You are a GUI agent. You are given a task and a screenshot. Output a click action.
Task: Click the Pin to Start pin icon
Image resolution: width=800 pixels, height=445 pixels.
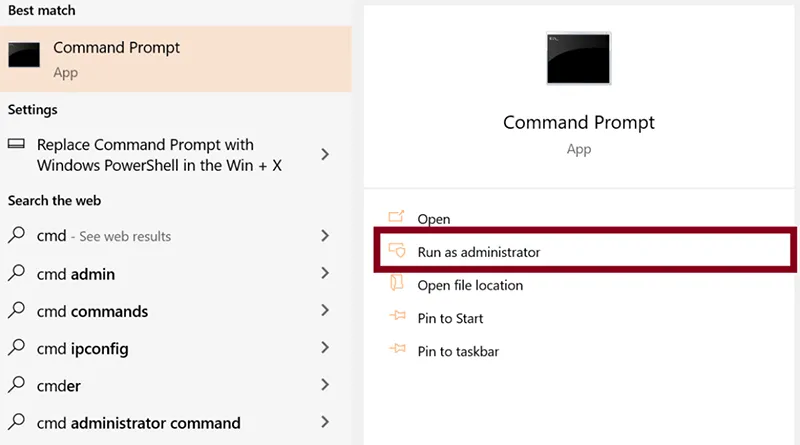point(396,318)
